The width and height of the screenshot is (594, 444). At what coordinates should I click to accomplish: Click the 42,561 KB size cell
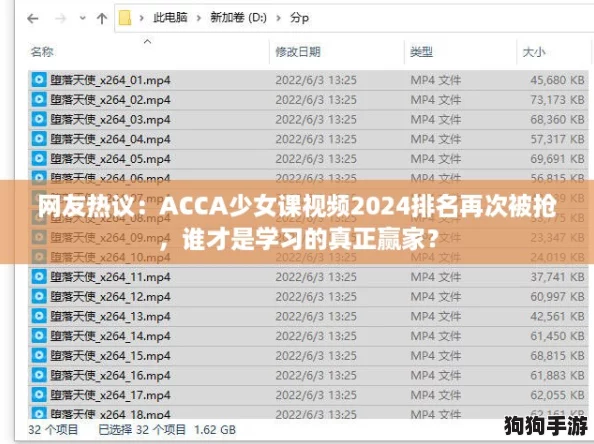tap(557, 316)
